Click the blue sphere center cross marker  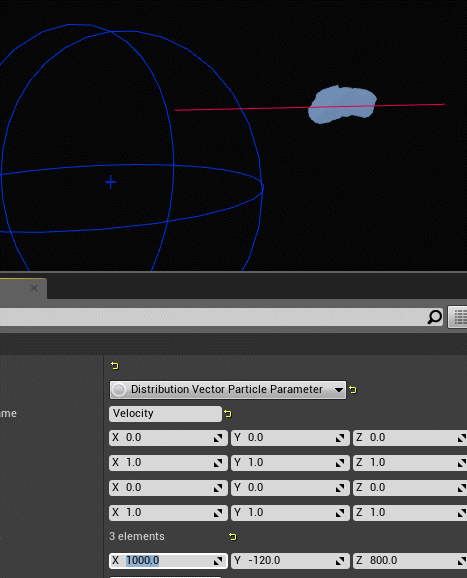[x=111, y=182]
